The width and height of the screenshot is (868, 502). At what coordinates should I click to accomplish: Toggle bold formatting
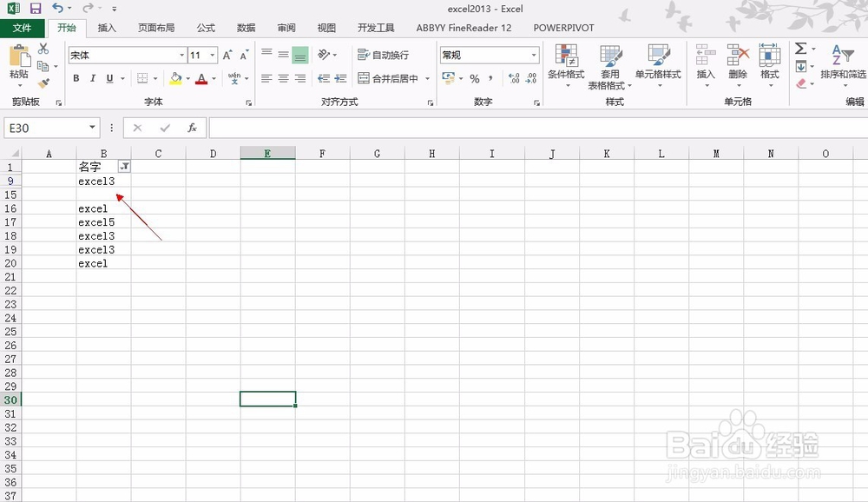pyautogui.click(x=76, y=79)
